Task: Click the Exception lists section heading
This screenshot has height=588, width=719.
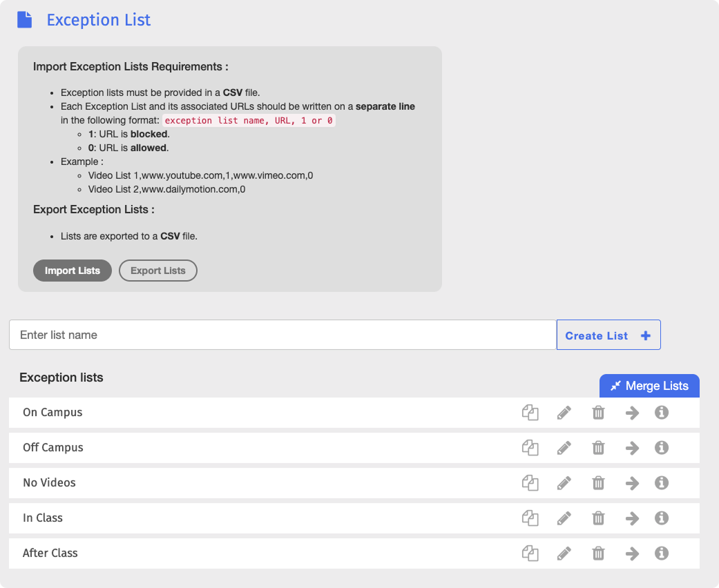Action: (x=61, y=378)
